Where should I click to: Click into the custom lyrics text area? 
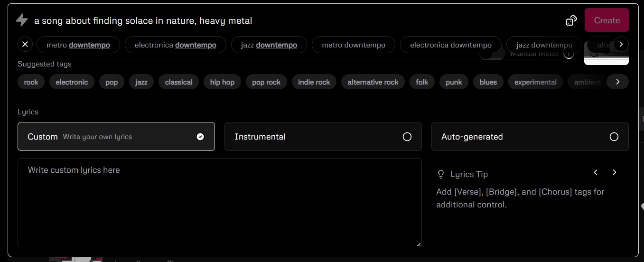click(219, 203)
